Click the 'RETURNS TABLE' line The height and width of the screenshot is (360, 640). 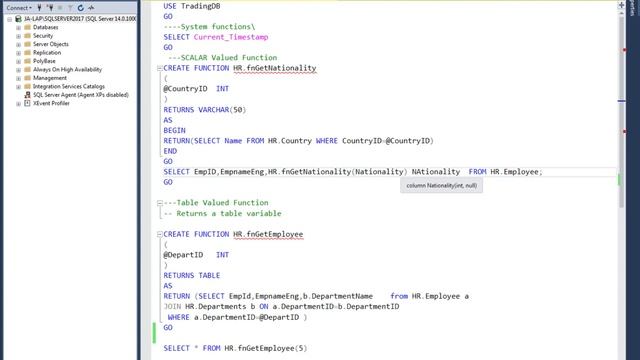pos(191,276)
